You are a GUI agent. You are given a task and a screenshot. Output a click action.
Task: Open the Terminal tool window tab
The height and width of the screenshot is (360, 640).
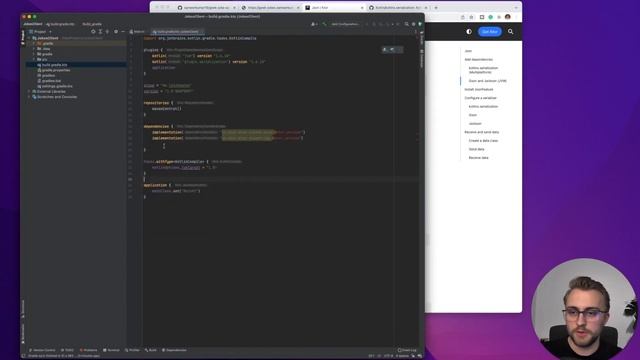click(x=111, y=350)
